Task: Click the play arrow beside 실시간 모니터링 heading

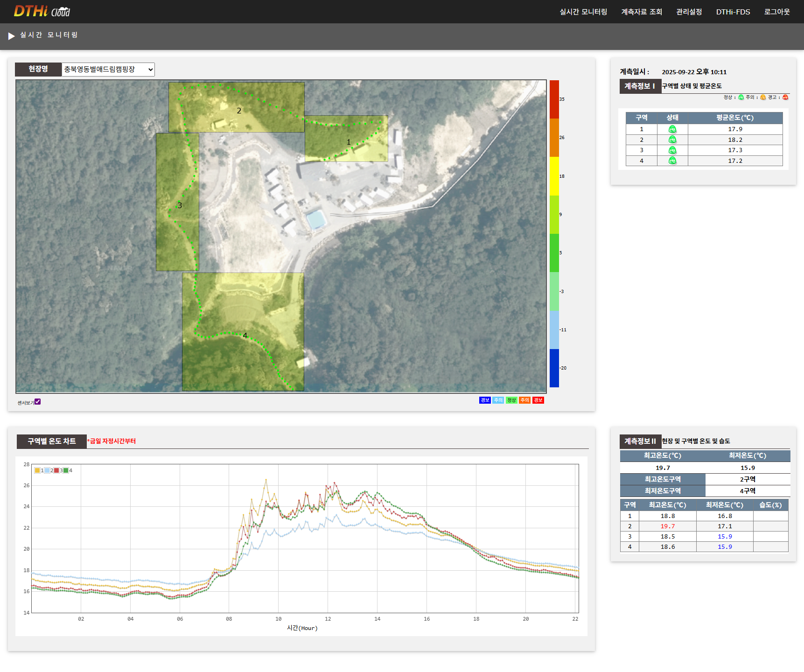Action: point(12,36)
